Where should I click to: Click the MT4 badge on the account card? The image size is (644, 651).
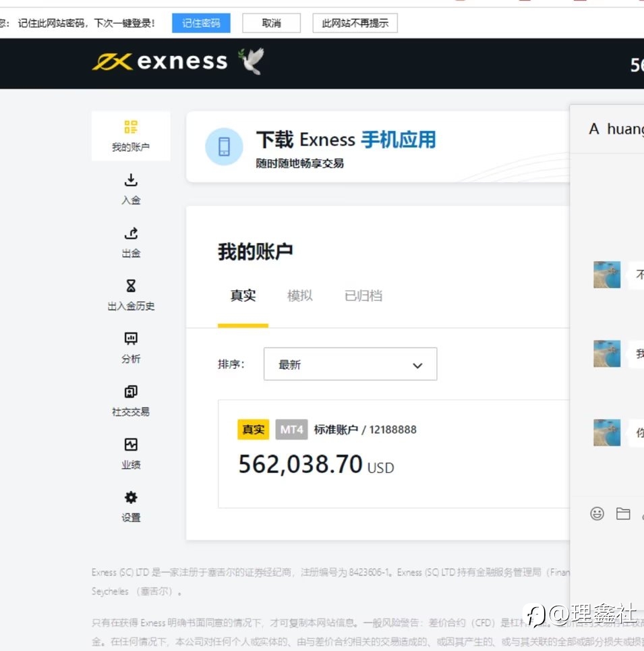pyautogui.click(x=291, y=429)
